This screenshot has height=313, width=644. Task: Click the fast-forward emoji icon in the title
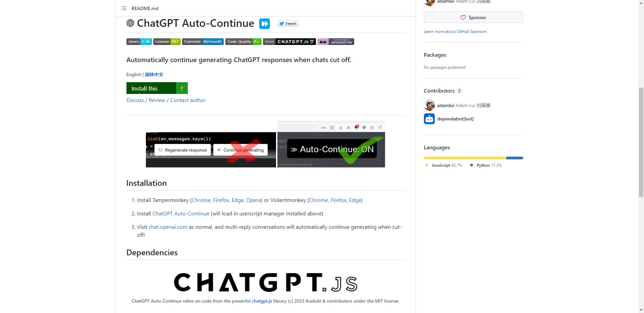[264, 23]
